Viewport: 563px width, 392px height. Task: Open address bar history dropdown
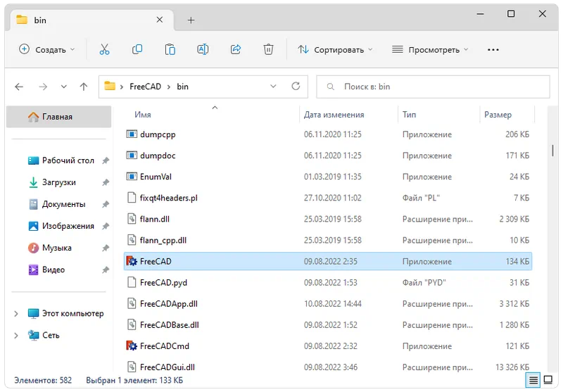[x=273, y=86]
